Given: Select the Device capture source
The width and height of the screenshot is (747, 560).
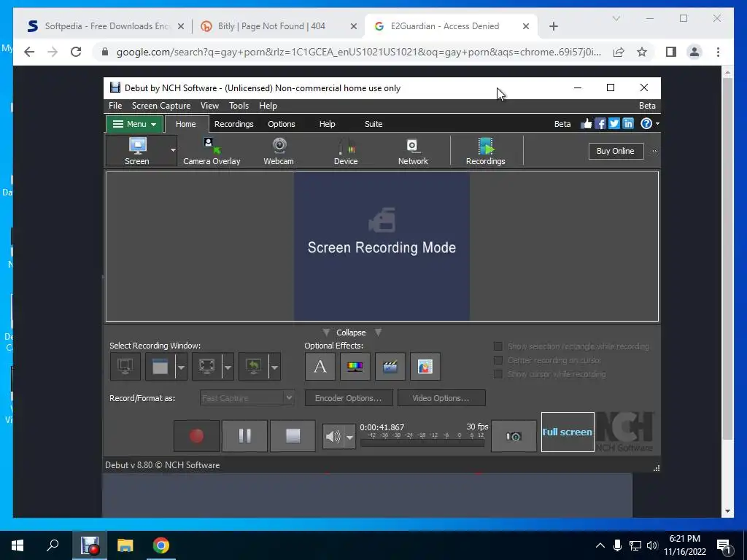Looking at the screenshot, I should [346, 151].
